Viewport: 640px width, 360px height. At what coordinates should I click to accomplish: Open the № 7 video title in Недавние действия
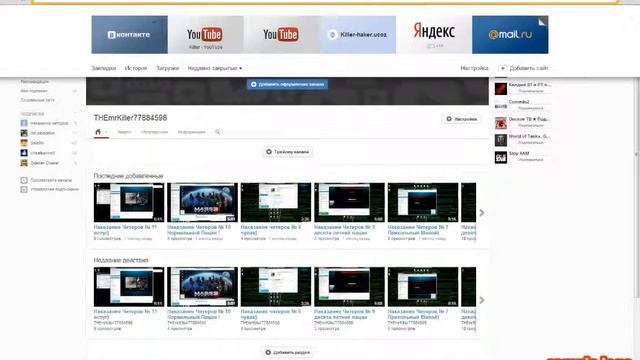418,314
